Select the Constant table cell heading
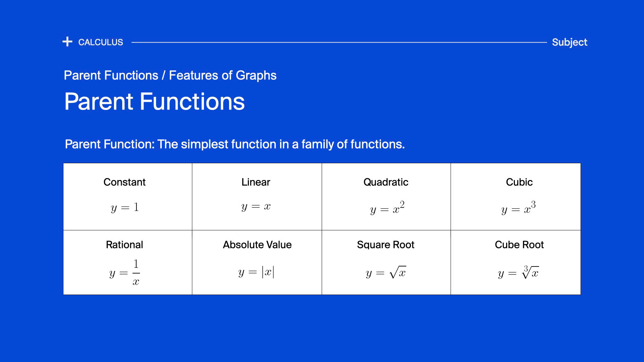The height and width of the screenshot is (362, 644). point(124,182)
